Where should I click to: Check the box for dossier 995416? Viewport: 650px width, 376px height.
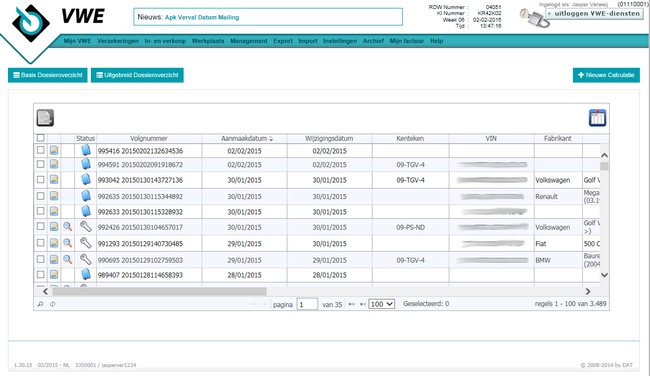[40, 150]
